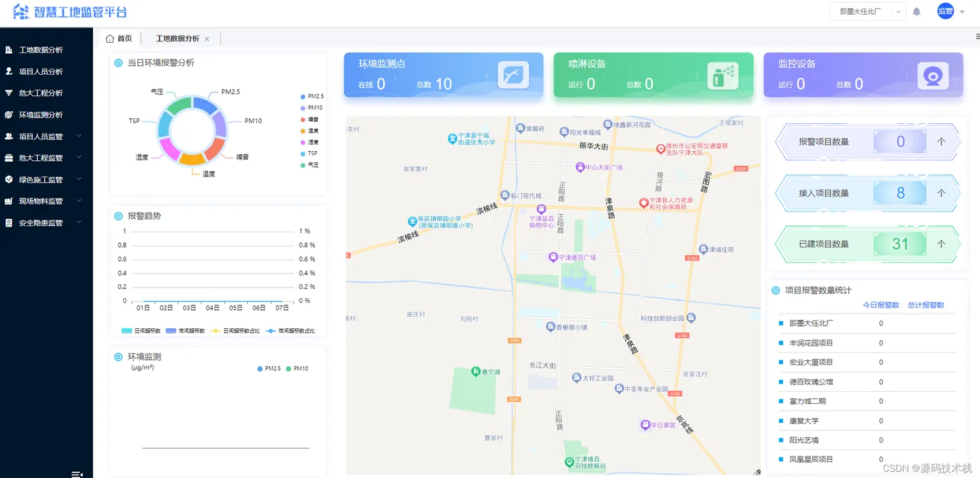Click the 监控设备 camera card icon

932,76
